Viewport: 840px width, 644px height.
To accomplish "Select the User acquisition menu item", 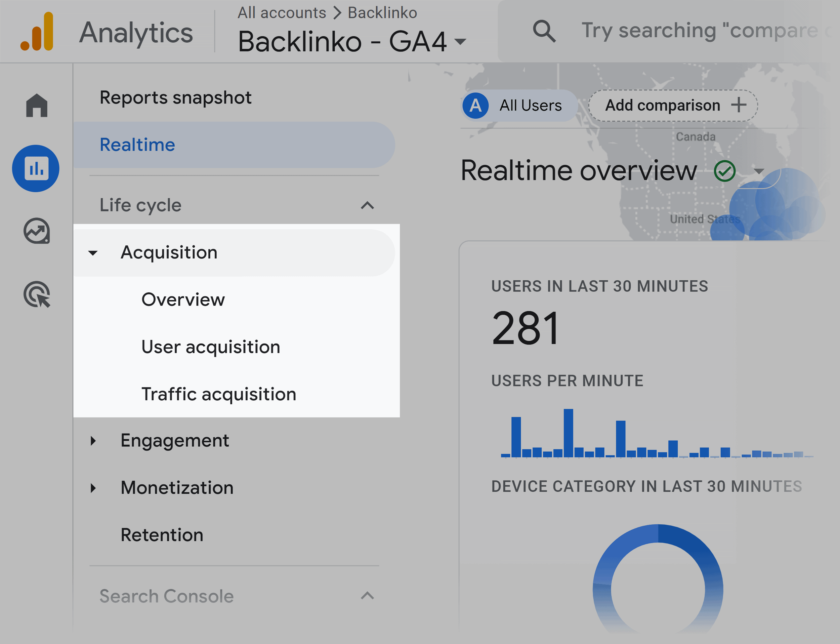I will pyautogui.click(x=211, y=346).
